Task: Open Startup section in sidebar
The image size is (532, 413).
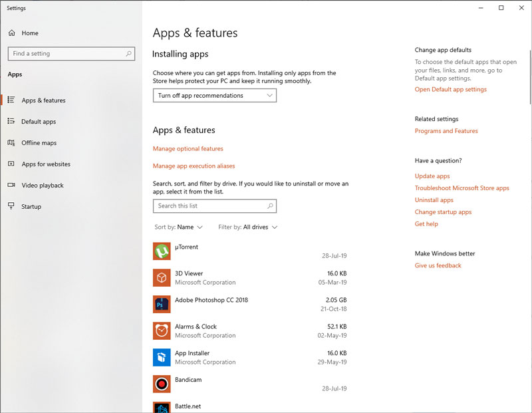Action: [x=31, y=207]
